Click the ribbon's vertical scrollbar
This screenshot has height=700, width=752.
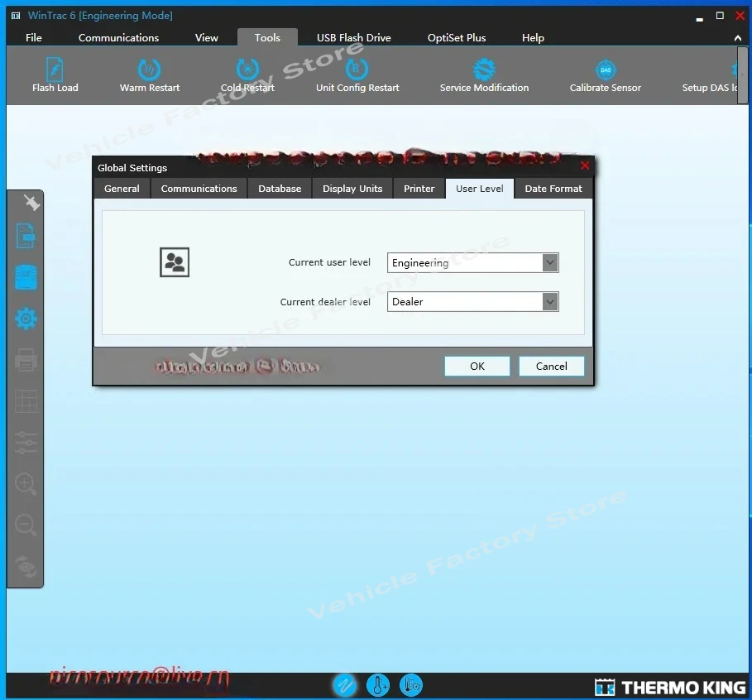[742, 75]
